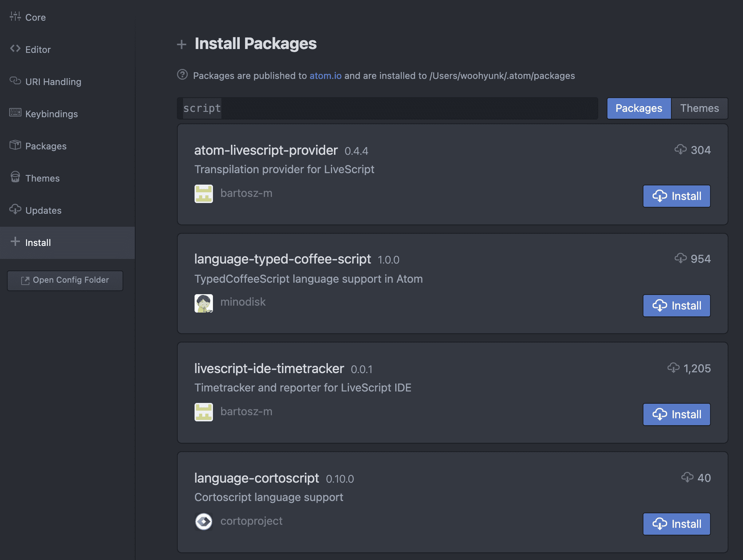Install language-typed-coffee-script package
Viewport: 743px width, 560px height.
coord(676,306)
